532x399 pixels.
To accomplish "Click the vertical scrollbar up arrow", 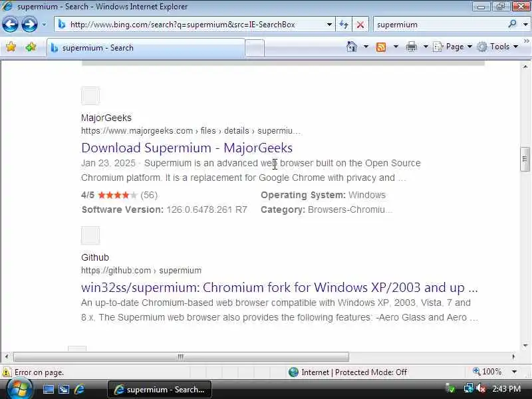I will [525, 66].
